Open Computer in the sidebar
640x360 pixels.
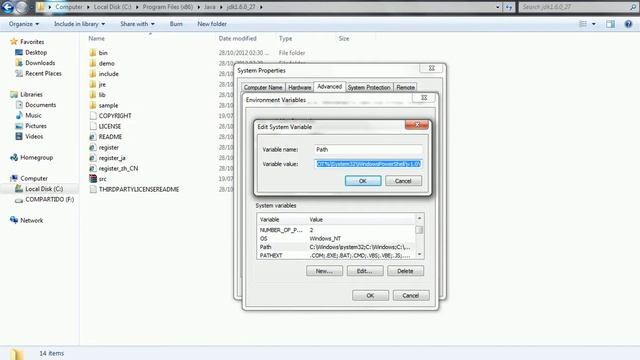point(34,178)
